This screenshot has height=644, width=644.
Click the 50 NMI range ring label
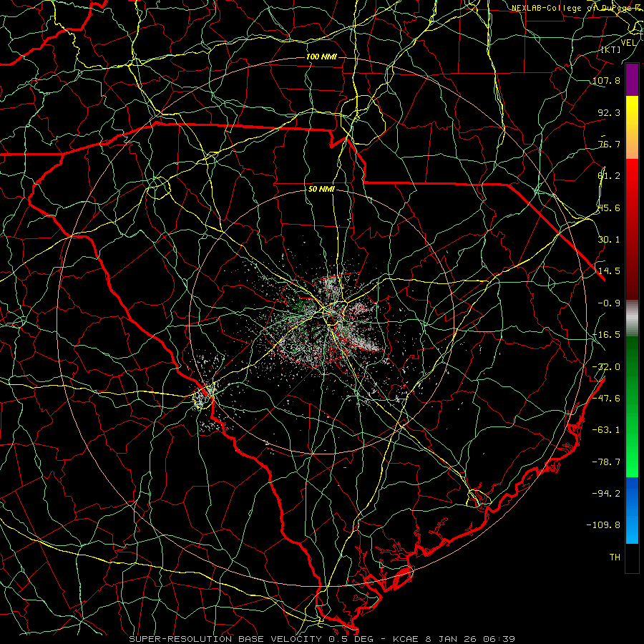[321, 190]
